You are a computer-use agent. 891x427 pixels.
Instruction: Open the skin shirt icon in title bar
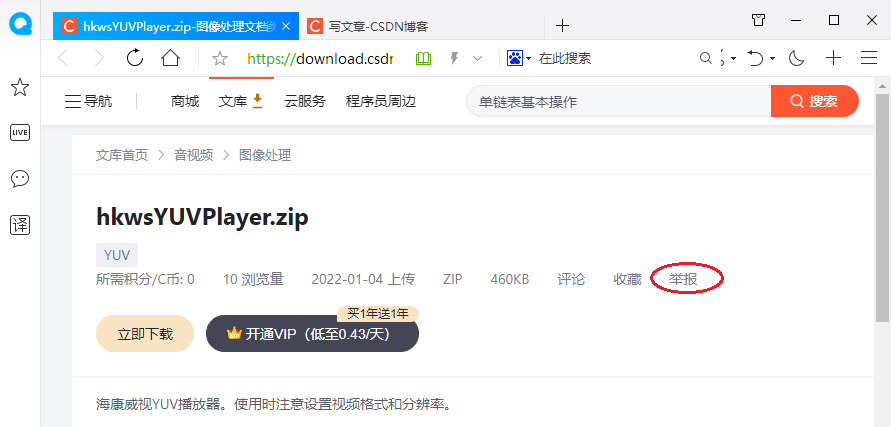[x=759, y=20]
